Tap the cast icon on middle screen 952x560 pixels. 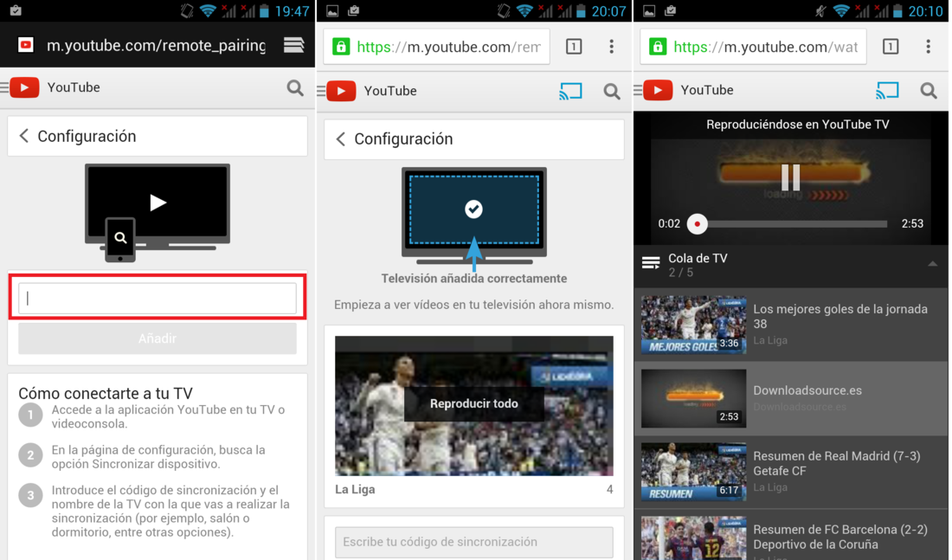(570, 91)
